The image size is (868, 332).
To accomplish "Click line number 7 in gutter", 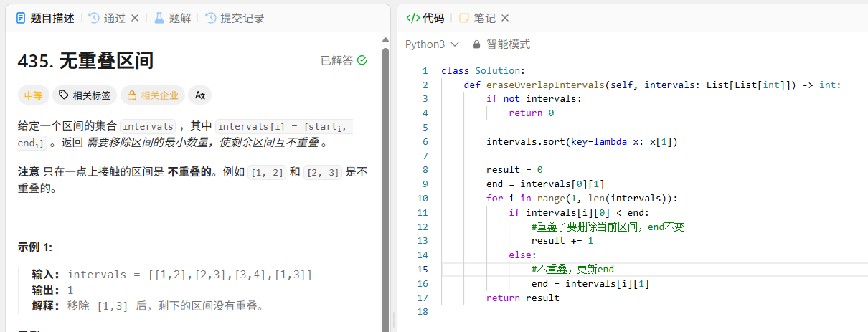I will 425,156.
